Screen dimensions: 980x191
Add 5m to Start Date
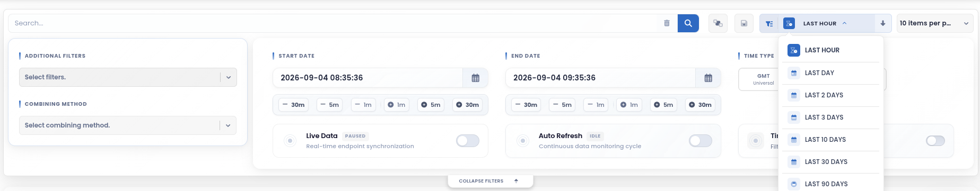pyautogui.click(x=431, y=105)
